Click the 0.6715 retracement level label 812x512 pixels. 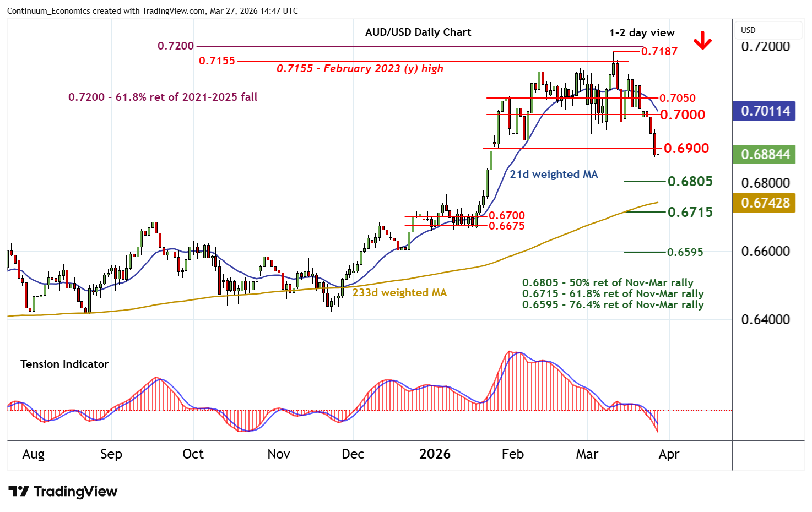pos(690,212)
